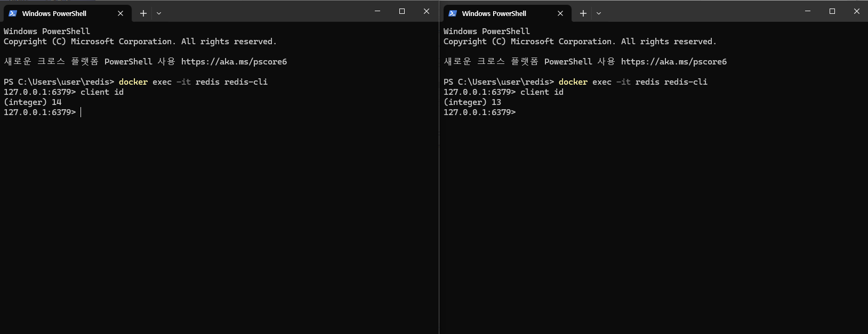Click the docker exec command in left window
The image size is (868, 334).
coord(193,82)
